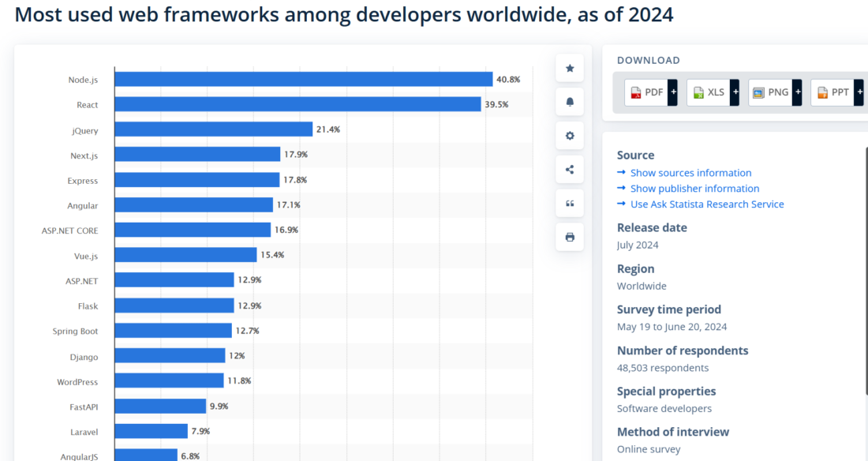Open Show publisher information link
Image resolution: width=868 pixels, height=461 pixels.
(x=694, y=189)
